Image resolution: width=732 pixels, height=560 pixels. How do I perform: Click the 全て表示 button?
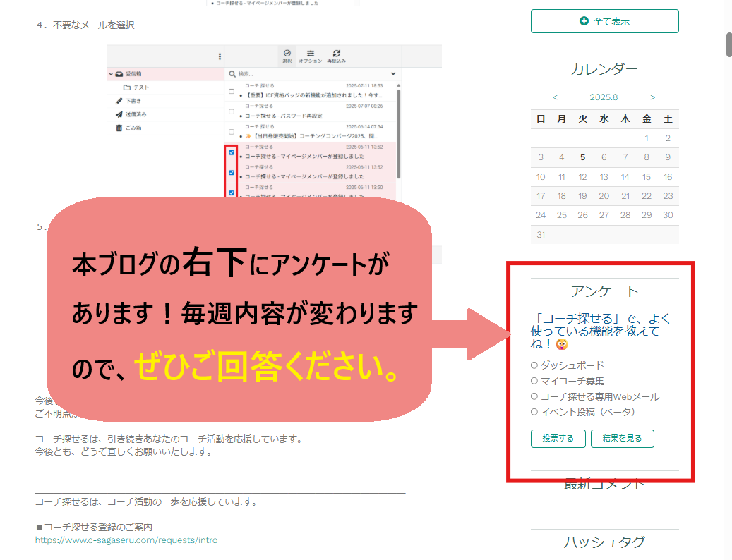[x=604, y=21]
